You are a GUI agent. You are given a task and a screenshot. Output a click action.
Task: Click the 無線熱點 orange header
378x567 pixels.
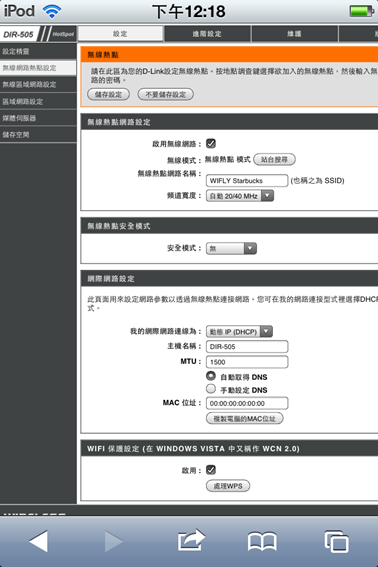(x=229, y=55)
